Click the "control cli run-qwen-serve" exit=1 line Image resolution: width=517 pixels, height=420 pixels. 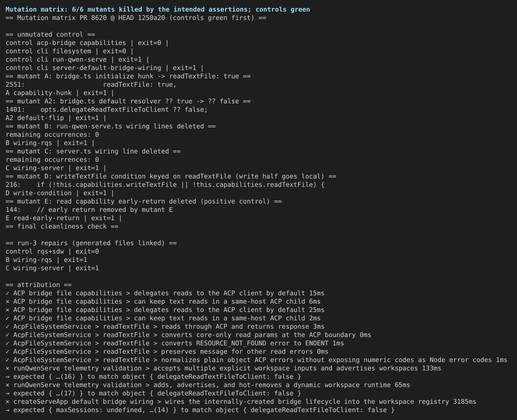(x=77, y=59)
